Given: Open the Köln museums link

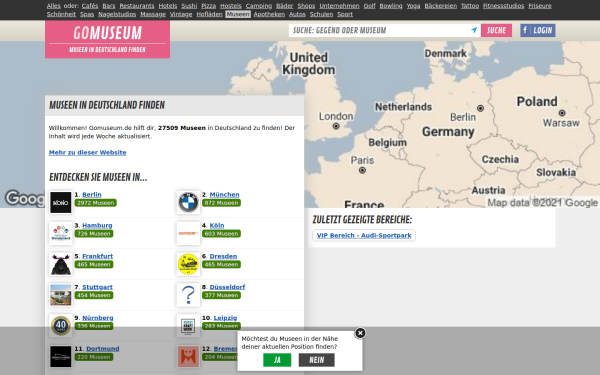Looking at the screenshot, I should [x=217, y=225].
